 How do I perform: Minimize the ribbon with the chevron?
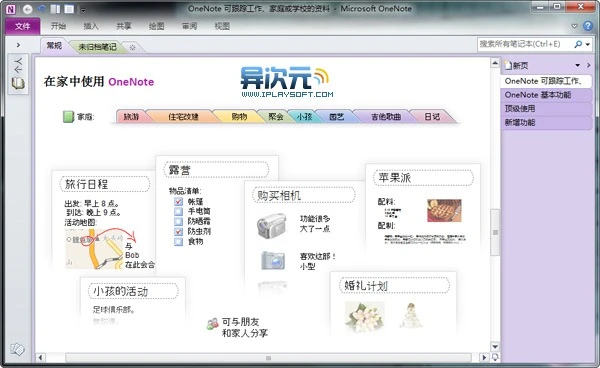pos(574,26)
